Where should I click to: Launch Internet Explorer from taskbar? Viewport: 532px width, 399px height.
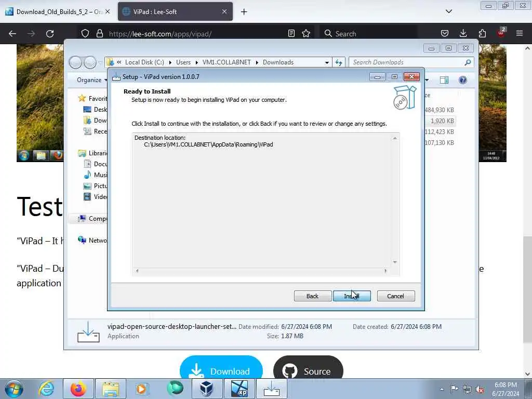(x=46, y=389)
